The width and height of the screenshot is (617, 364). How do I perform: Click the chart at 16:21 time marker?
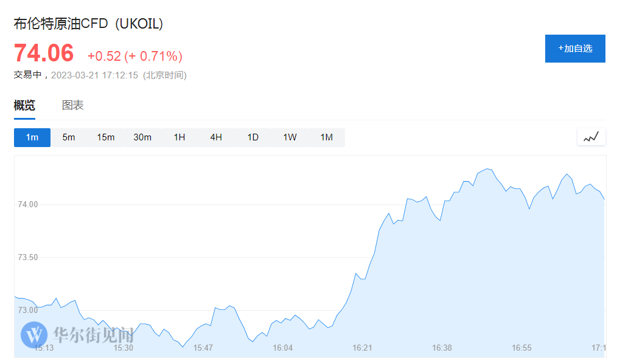coord(363,348)
